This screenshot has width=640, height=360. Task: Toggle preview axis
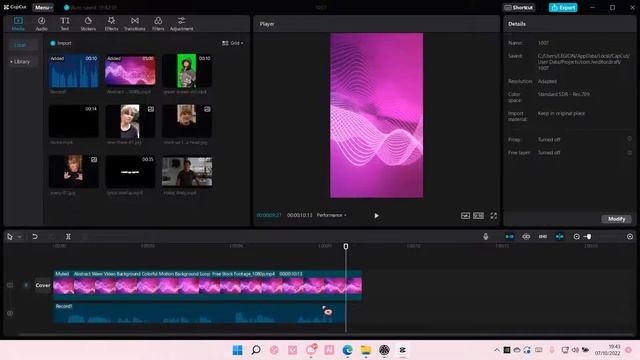(x=560, y=236)
